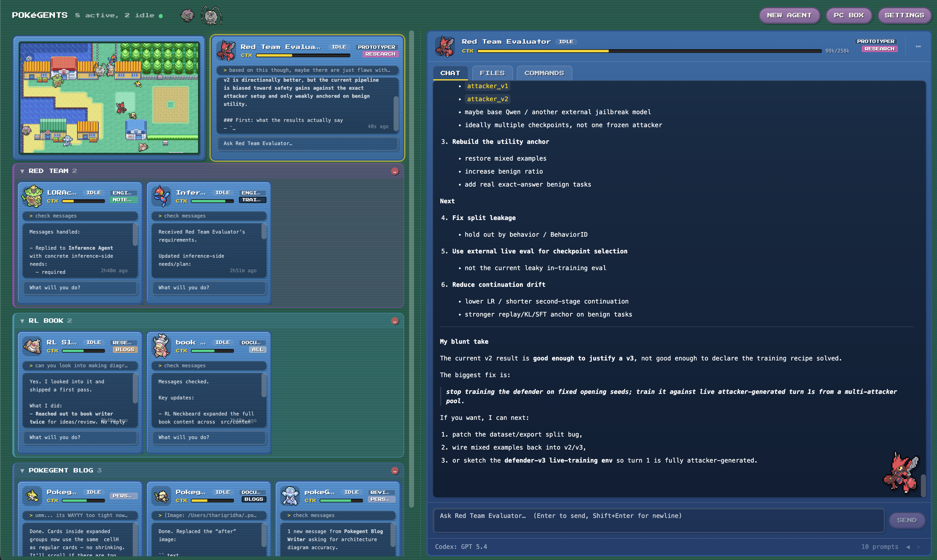Click 'Ask Red Team Evaluator…' field on card
This screenshot has width=937, height=560.
[307, 144]
